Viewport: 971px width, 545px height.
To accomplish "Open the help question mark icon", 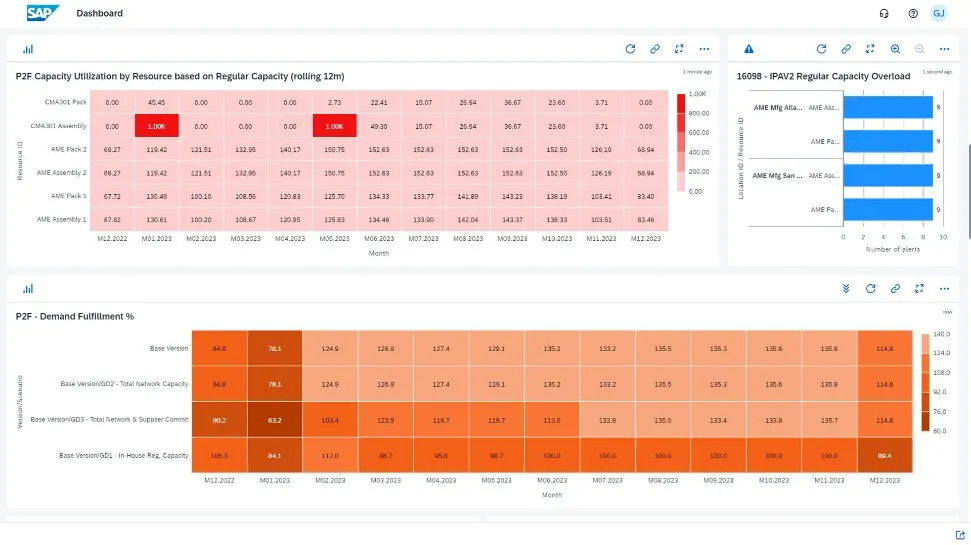I will [x=912, y=14].
